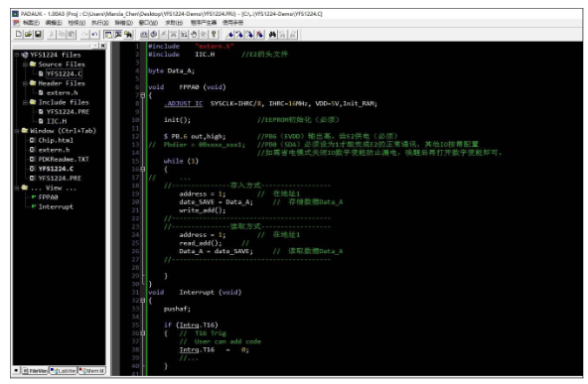The width and height of the screenshot is (588, 384).
Task: Collapse the YFS1224 files root node
Action: [17, 55]
